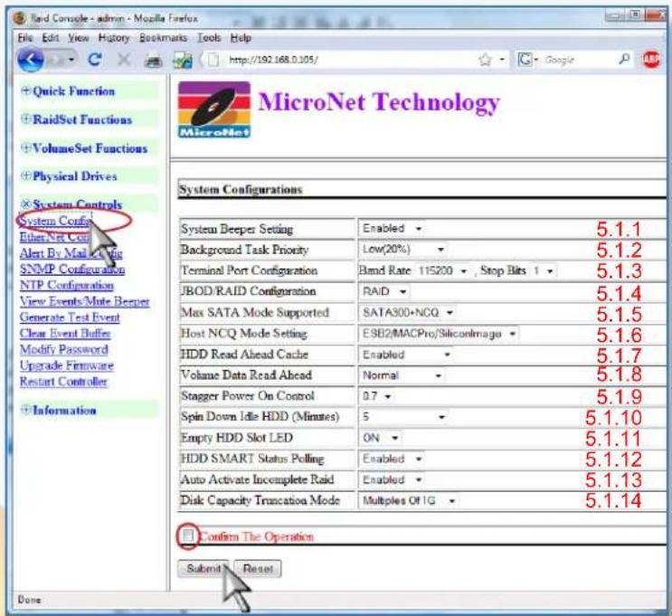Open the Stagger Power On Control dropdown

(377, 396)
